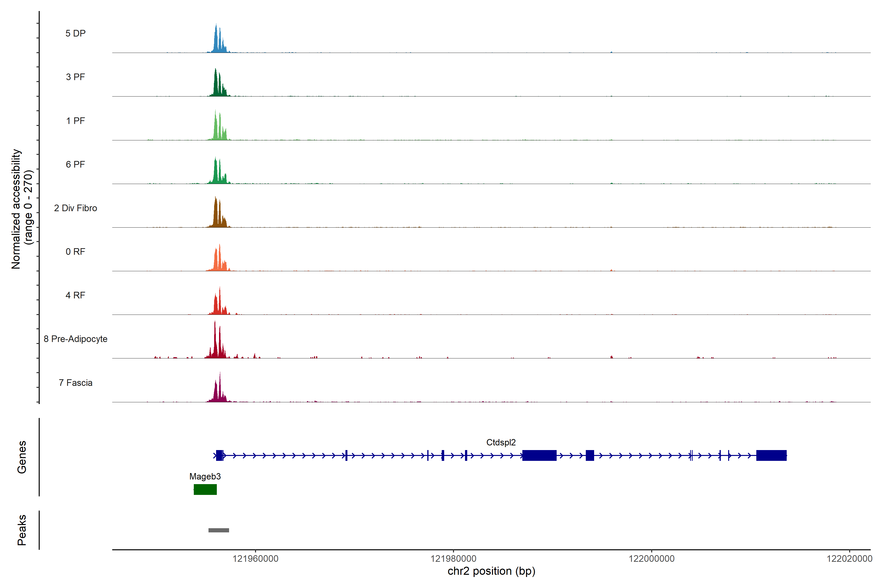The height and width of the screenshot is (588, 882).
Task: Click the 3 PF track label
Action: point(75,77)
